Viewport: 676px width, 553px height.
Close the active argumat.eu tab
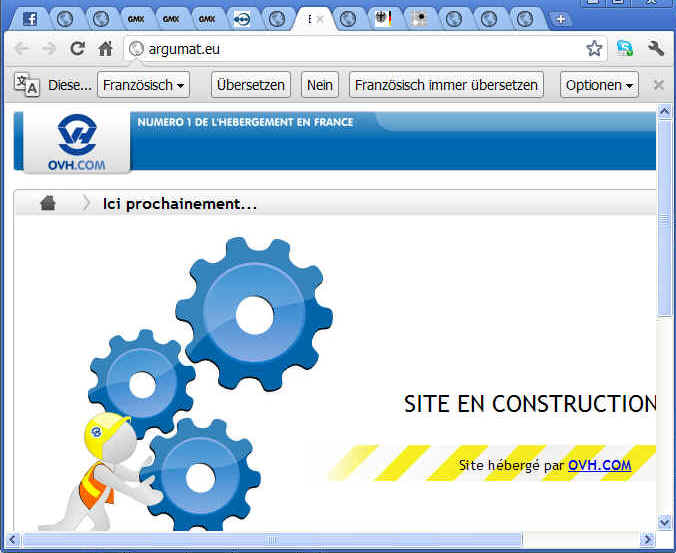coord(320,19)
